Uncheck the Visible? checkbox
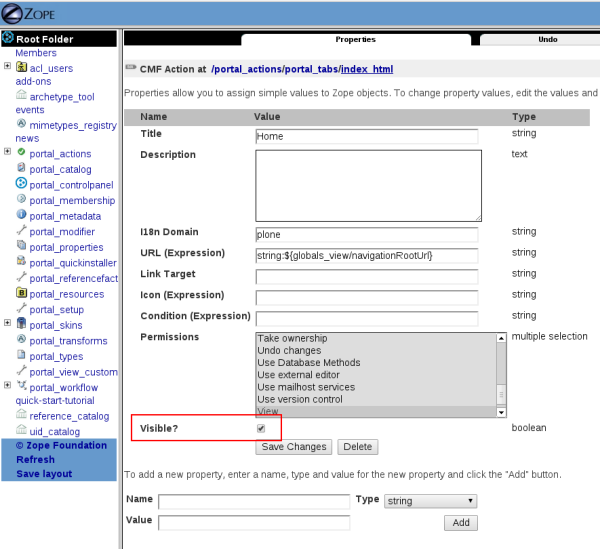Viewport: 600px width, 549px height. pos(261,428)
